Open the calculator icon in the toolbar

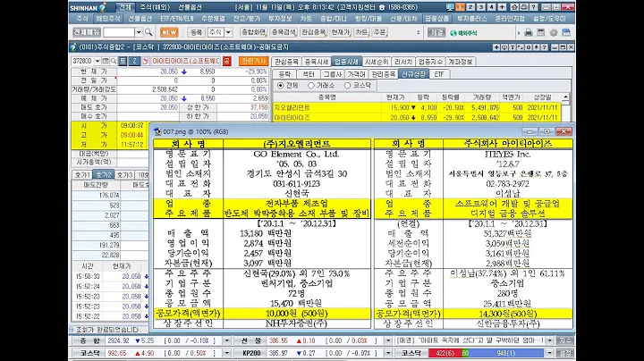541,32
